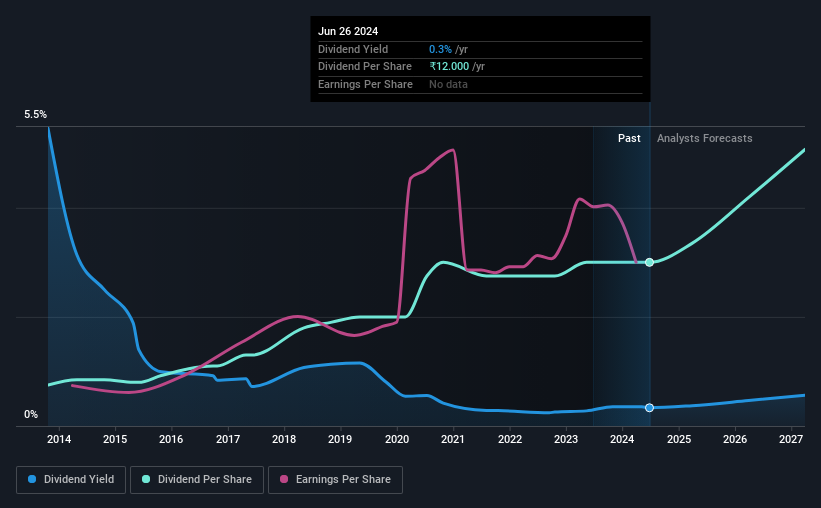Click the blue Dividend Yield legend dot

pos(32,479)
